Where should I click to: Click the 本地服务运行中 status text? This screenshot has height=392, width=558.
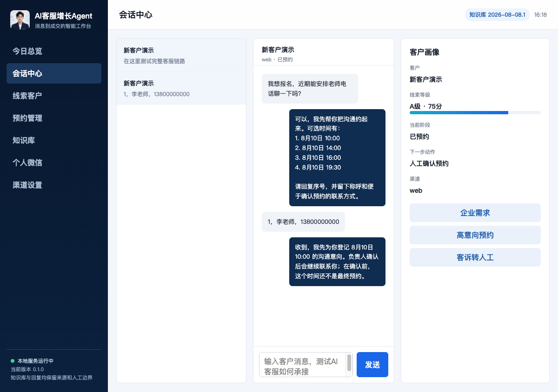click(35, 361)
